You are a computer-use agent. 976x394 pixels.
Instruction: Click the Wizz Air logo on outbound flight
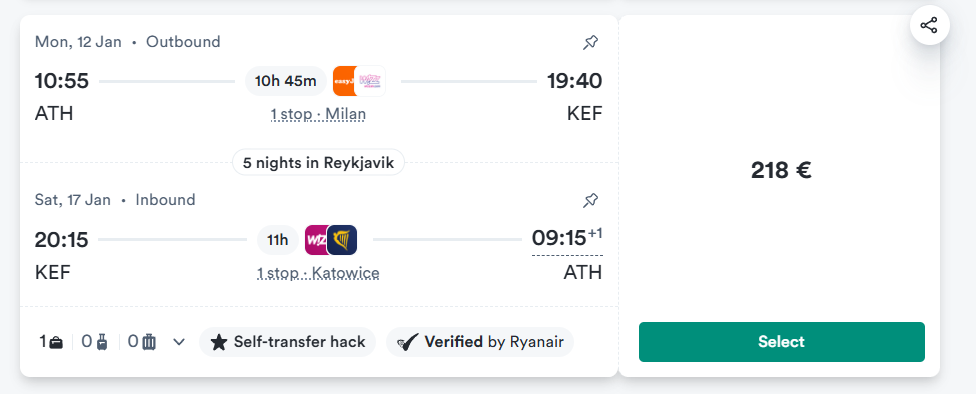pyautogui.click(x=370, y=81)
